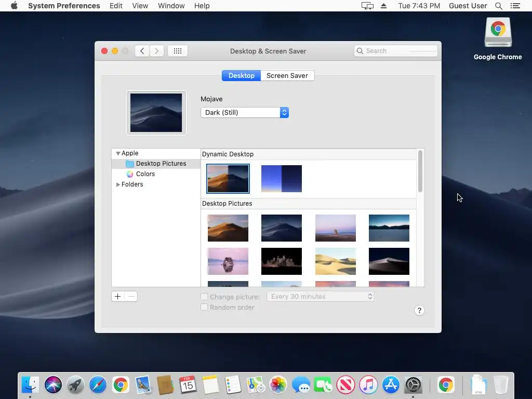Open the Dark (Still) popup menu
The height and width of the screenshot is (399, 532).
245,113
